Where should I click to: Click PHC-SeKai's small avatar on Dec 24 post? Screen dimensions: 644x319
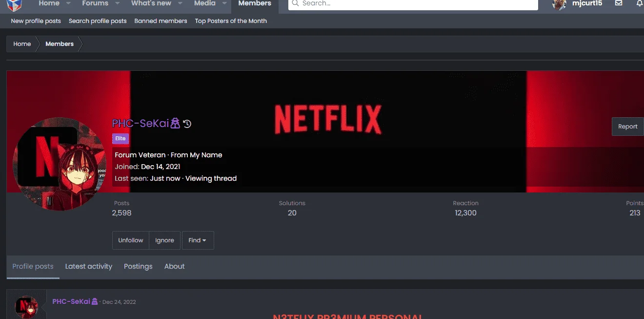[26, 307]
